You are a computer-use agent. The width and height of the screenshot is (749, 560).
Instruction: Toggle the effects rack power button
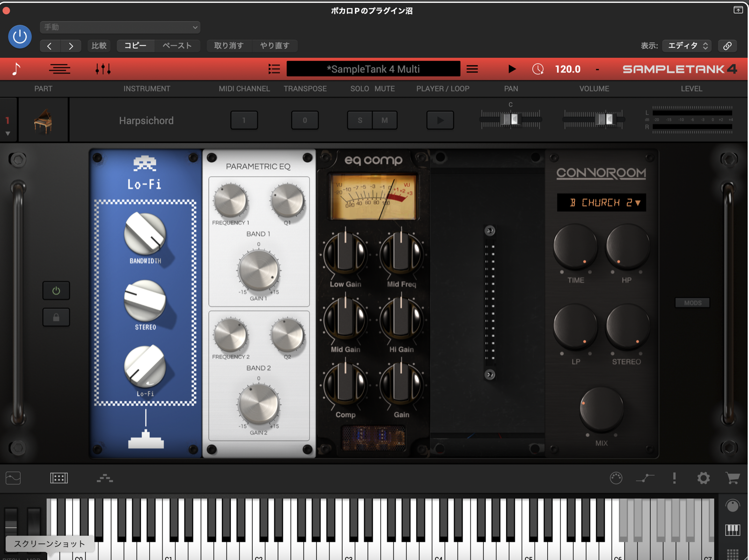coord(56,291)
